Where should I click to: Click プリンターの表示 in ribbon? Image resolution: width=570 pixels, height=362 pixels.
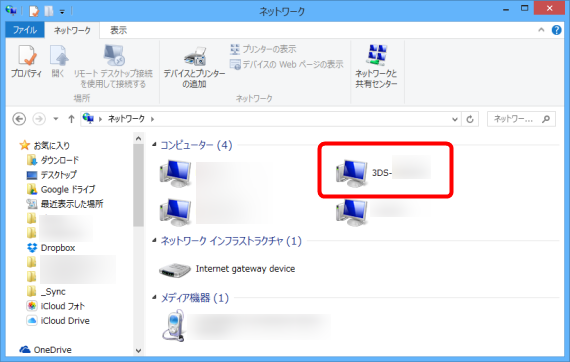(263, 49)
